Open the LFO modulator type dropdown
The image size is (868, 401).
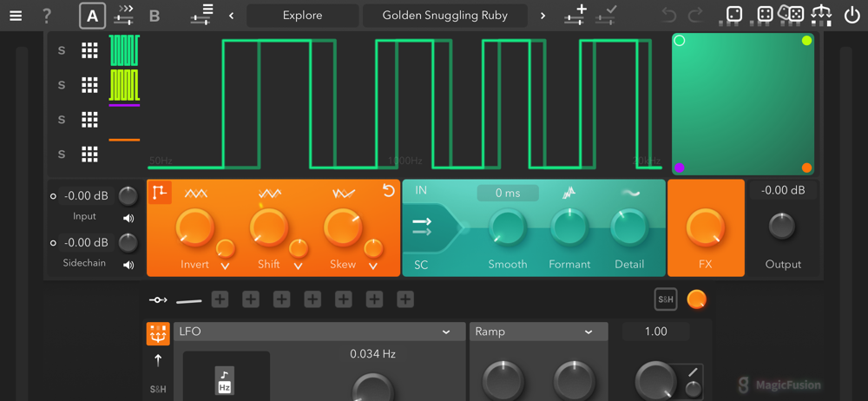(x=319, y=332)
